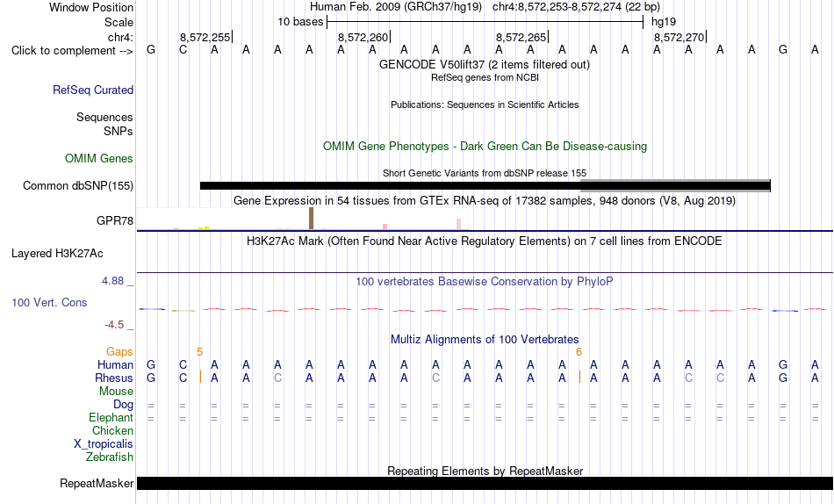Screen dimensions: 834x504
Task: Click the PhyloP lower limit -4.5
Action: pyautogui.click(x=114, y=325)
